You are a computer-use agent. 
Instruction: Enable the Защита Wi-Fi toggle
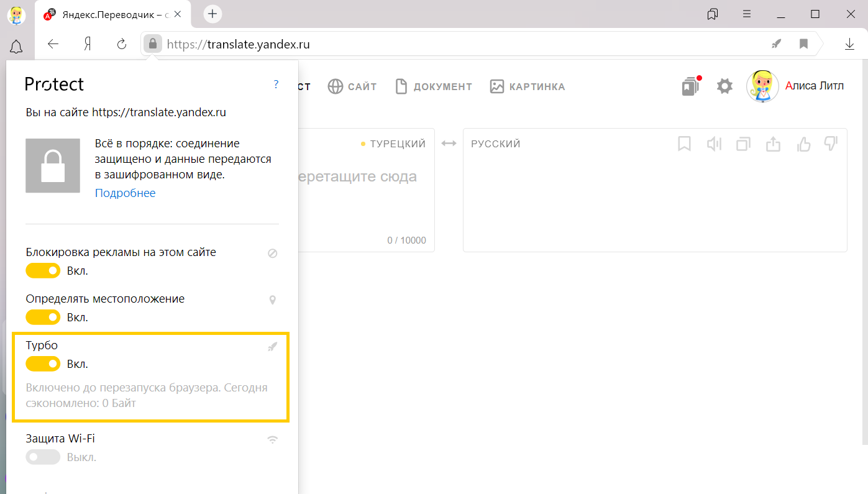click(43, 457)
